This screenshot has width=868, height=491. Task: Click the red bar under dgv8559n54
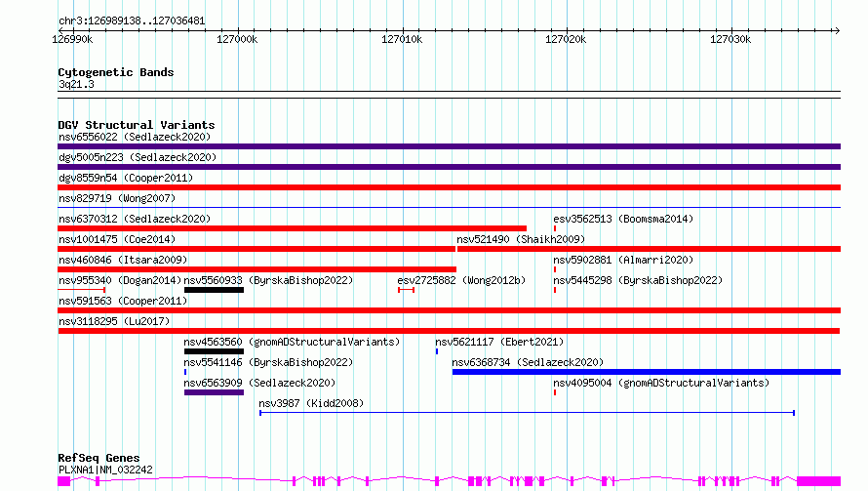tap(449, 187)
